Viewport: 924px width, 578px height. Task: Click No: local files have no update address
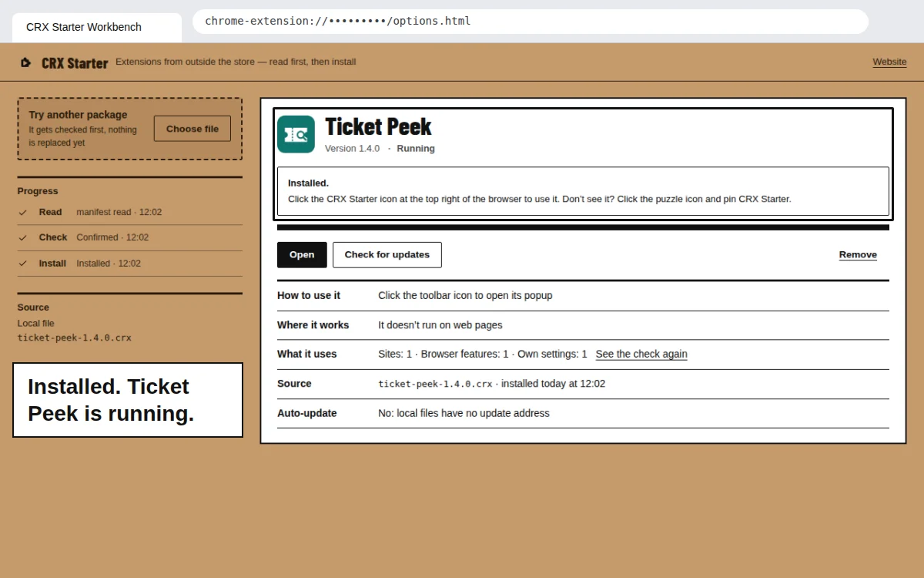(464, 413)
